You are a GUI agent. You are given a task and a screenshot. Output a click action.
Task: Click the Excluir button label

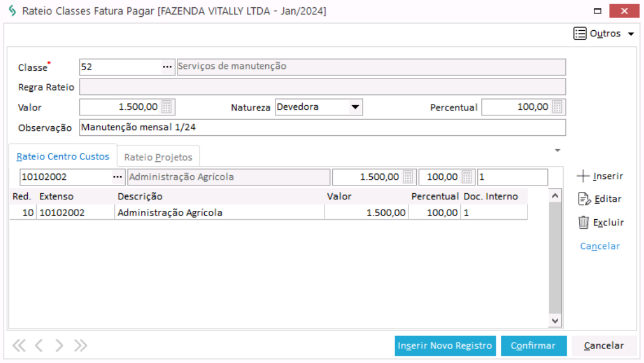608,222
